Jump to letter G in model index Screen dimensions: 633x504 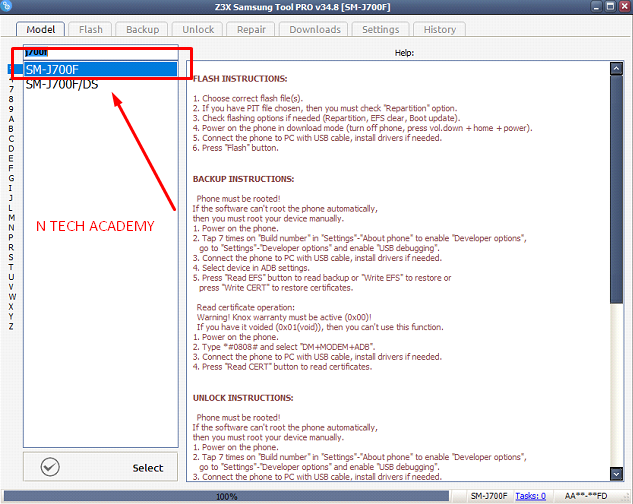[11, 178]
